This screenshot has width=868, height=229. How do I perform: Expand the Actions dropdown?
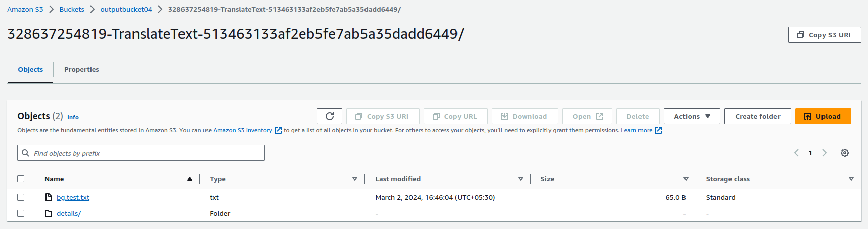(x=692, y=116)
